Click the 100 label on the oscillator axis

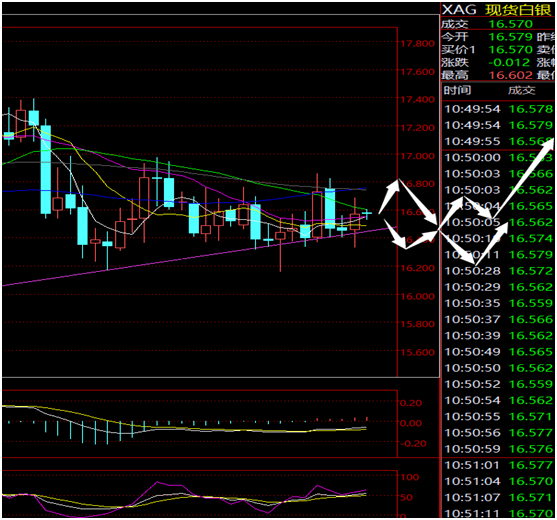point(410,477)
